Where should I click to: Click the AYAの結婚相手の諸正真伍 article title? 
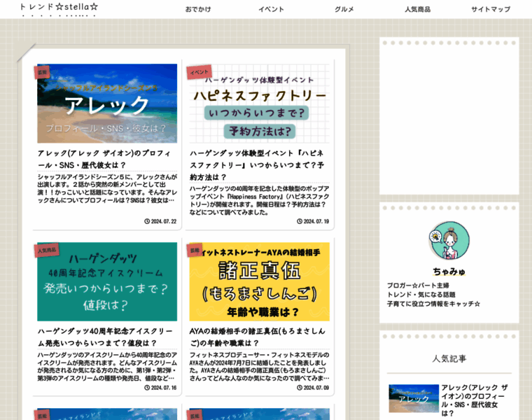coord(258,337)
